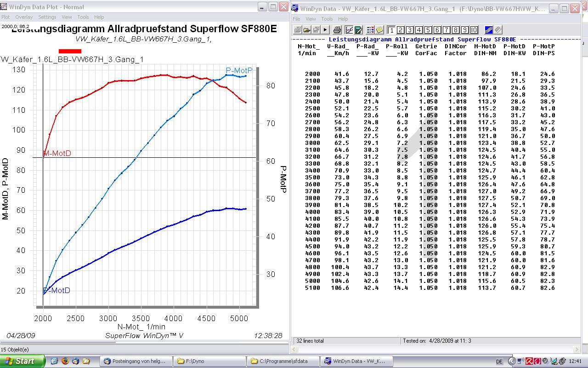Screen dimensions: 588x368
Task: Click the open folder toolbar icon
Action: (306, 30)
